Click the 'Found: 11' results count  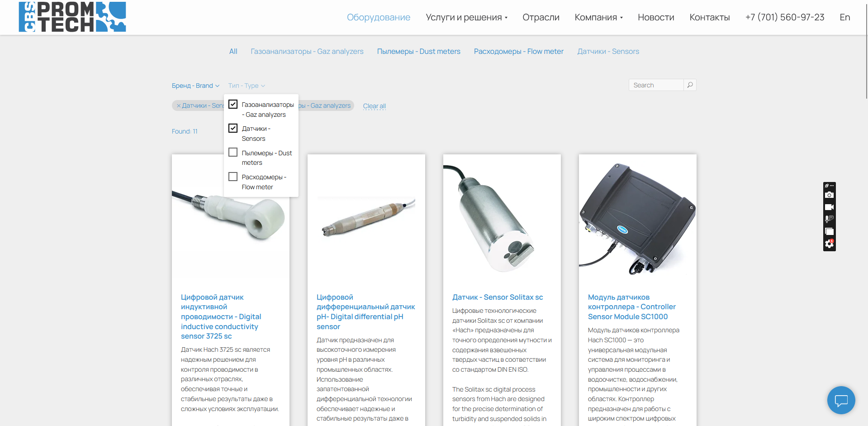click(x=185, y=131)
